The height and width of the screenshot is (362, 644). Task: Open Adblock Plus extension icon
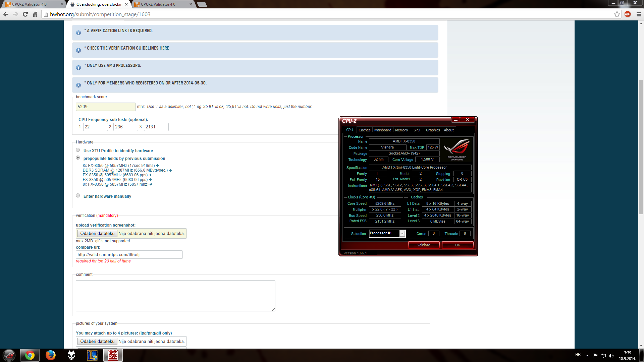pyautogui.click(x=628, y=14)
